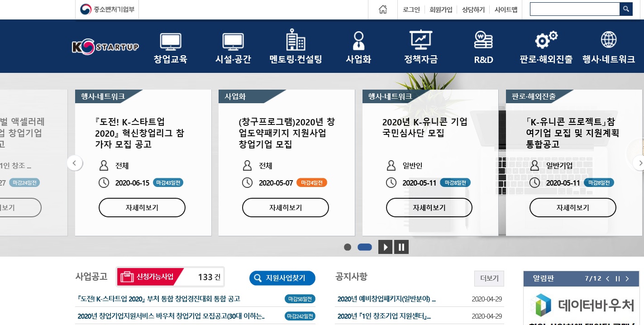
Task: Open the 행사·네트워크 globe icon
Action: click(x=609, y=40)
